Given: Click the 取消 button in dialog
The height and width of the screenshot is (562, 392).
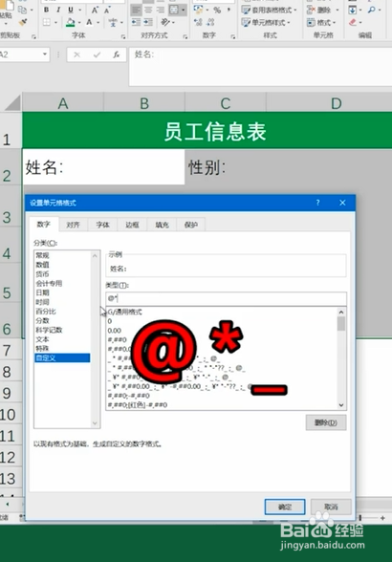Looking at the screenshot, I should (x=331, y=507).
